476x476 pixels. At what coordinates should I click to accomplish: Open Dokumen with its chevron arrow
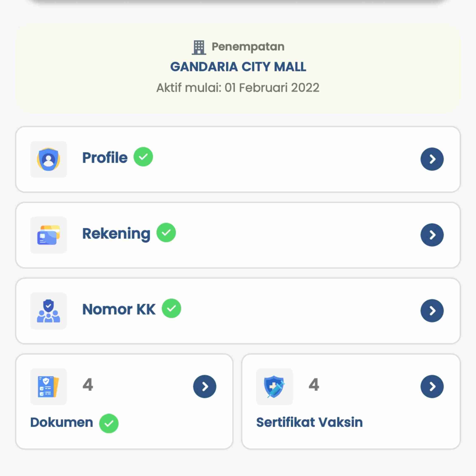[x=204, y=387]
